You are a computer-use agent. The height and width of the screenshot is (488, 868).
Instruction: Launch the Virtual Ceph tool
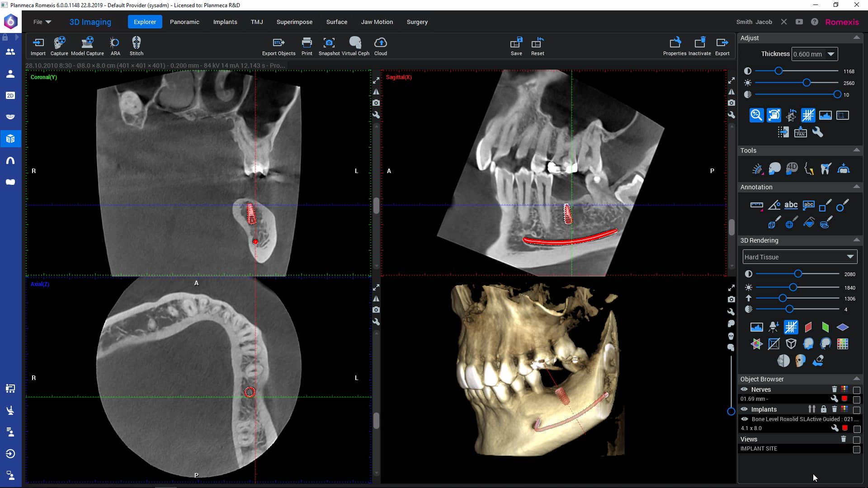click(x=355, y=45)
